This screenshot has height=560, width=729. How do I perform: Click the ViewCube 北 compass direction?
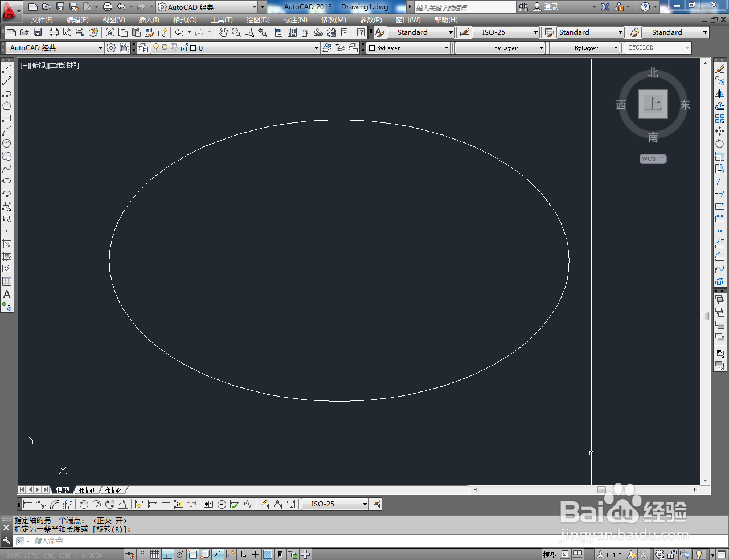(x=653, y=73)
